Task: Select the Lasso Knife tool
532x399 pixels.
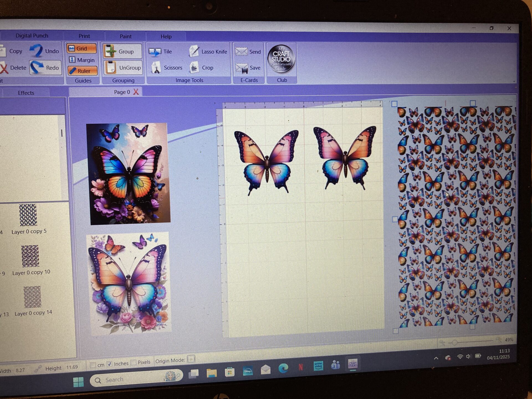Action: click(x=208, y=52)
